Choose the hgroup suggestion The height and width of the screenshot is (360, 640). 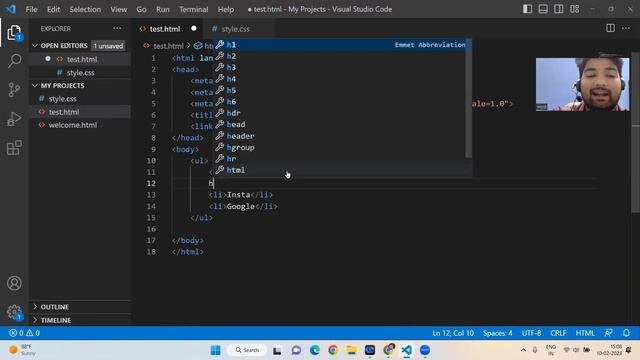(341, 147)
